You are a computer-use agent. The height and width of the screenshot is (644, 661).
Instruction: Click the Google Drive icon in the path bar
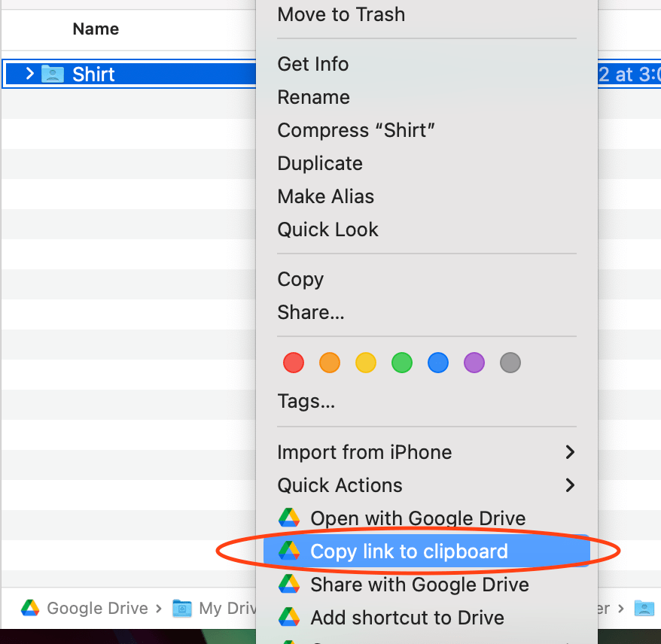coord(30,608)
